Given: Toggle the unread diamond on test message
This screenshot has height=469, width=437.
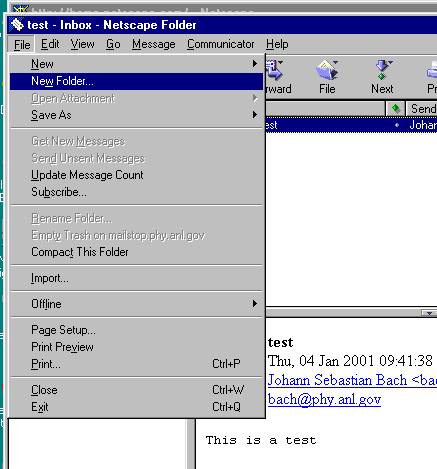Looking at the screenshot, I should click(397, 125).
